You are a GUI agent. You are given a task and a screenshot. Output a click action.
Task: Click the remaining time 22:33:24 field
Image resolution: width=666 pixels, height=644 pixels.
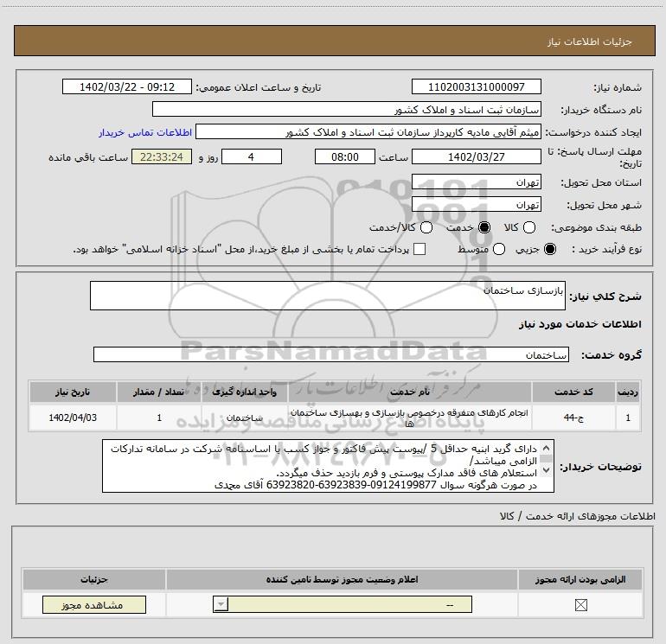[x=162, y=156]
